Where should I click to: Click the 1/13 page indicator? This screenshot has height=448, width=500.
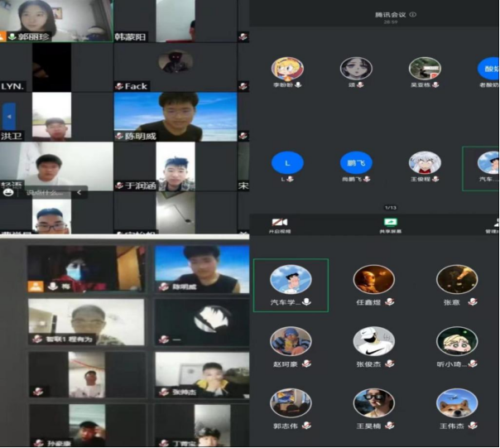click(x=390, y=207)
